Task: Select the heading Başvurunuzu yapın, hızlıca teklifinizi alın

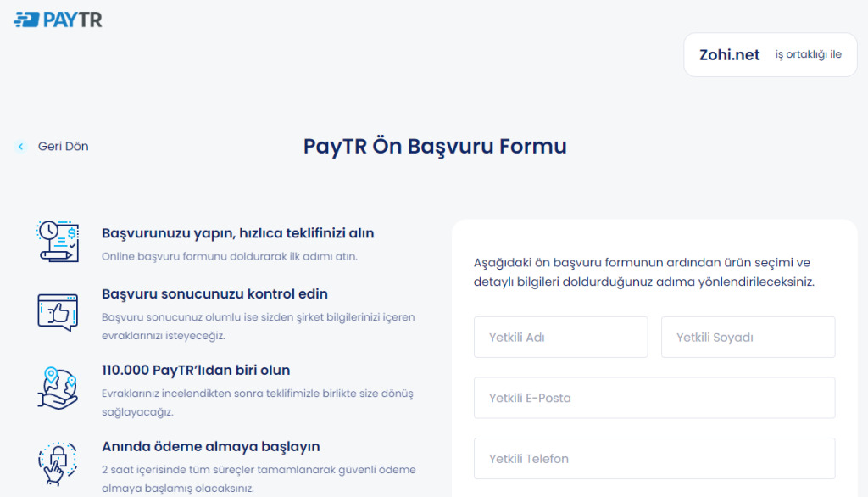Action: click(x=237, y=233)
